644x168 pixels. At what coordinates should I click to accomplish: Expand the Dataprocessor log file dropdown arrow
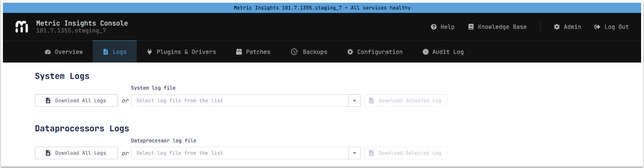click(354, 153)
